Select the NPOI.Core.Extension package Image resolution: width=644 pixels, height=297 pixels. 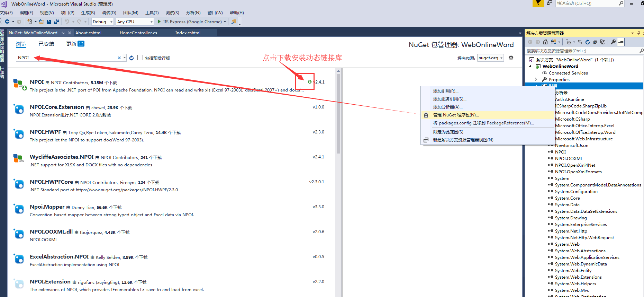[171, 111]
